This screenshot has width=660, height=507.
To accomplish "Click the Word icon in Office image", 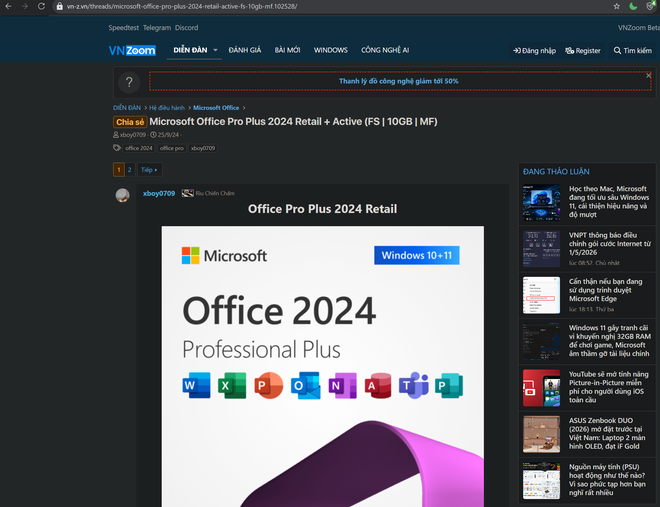I will [x=196, y=385].
